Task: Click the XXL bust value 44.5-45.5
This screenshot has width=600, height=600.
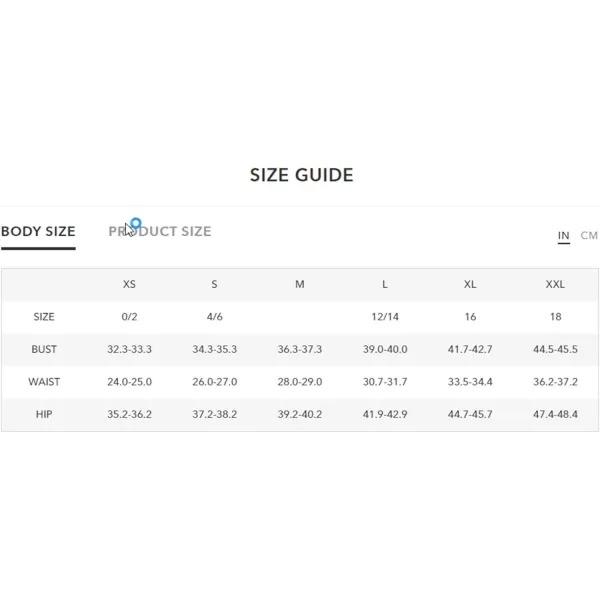Action: tap(555, 349)
